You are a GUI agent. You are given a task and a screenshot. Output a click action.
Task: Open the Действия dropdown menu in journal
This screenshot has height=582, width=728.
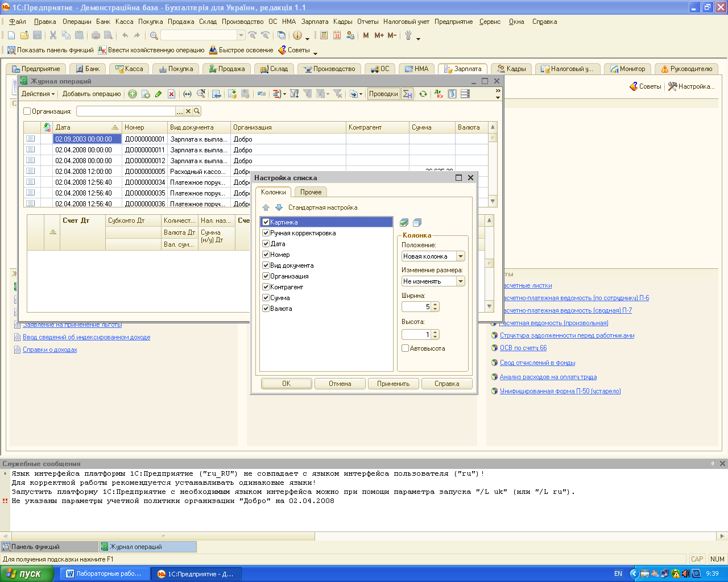38,94
